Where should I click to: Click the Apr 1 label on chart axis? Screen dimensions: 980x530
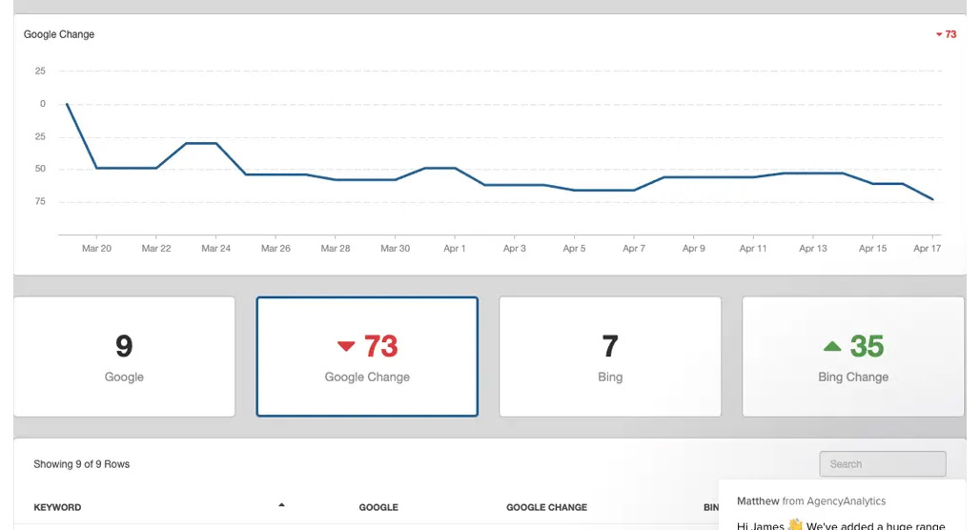tap(455, 248)
